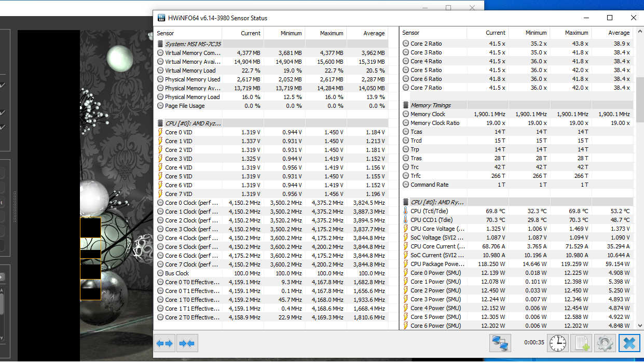
Task: Select the Tras row
Action: coord(517,158)
